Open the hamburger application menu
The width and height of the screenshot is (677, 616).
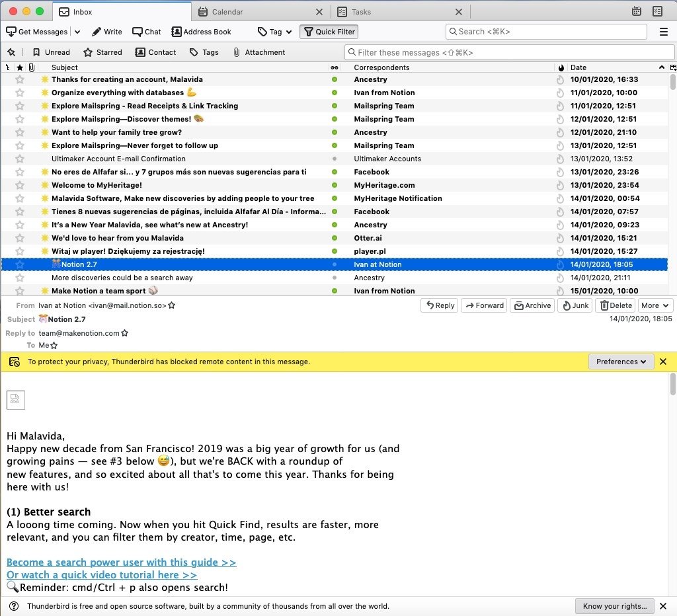(664, 32)
